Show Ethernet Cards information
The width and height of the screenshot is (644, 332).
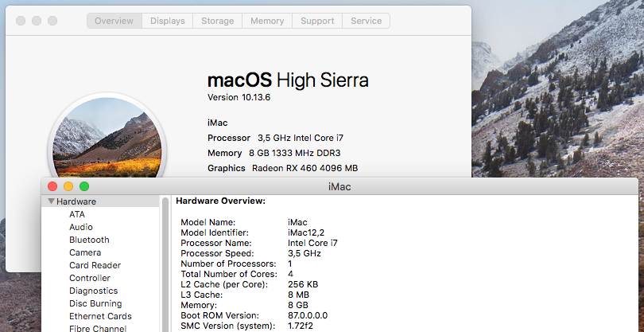[100, 316]
